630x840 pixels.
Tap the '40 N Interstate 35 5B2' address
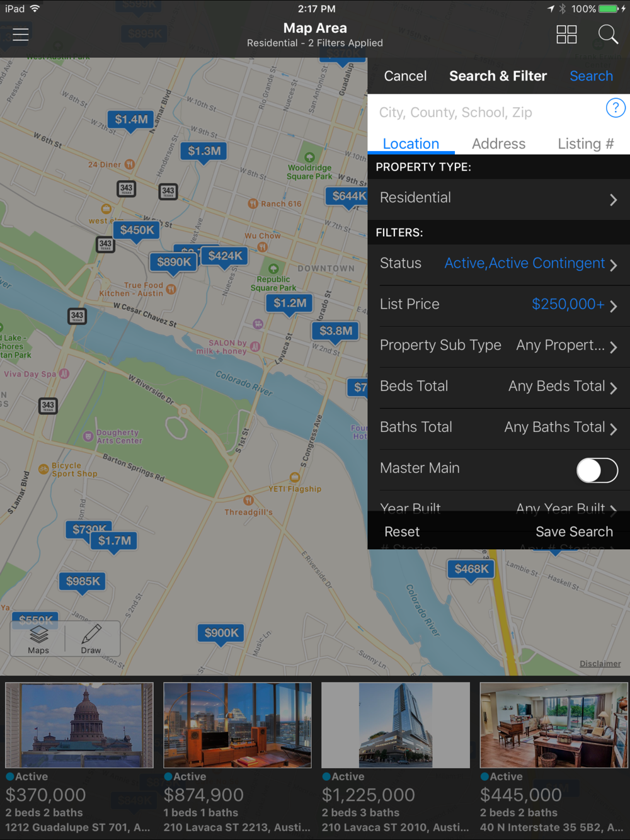pos(552,827)
